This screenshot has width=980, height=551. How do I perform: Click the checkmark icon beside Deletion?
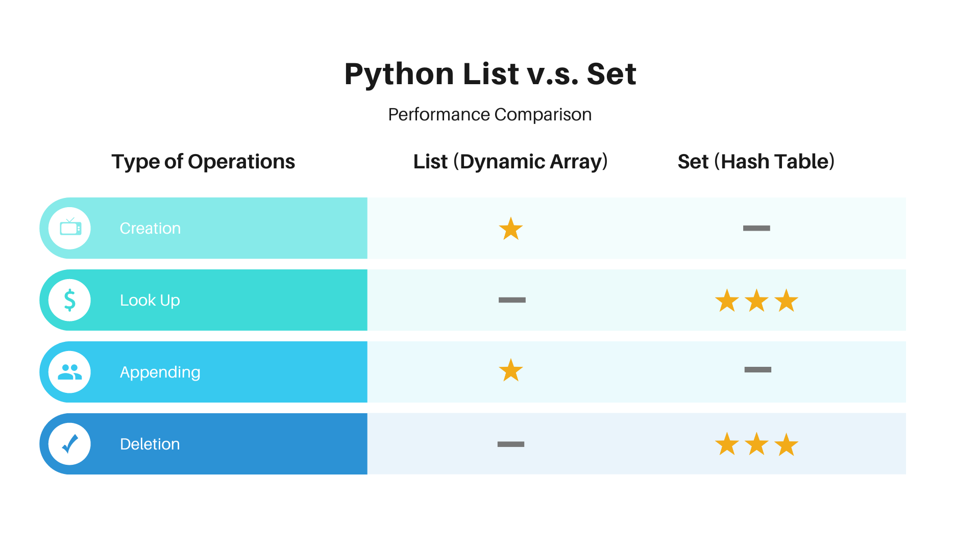point(70,444)
